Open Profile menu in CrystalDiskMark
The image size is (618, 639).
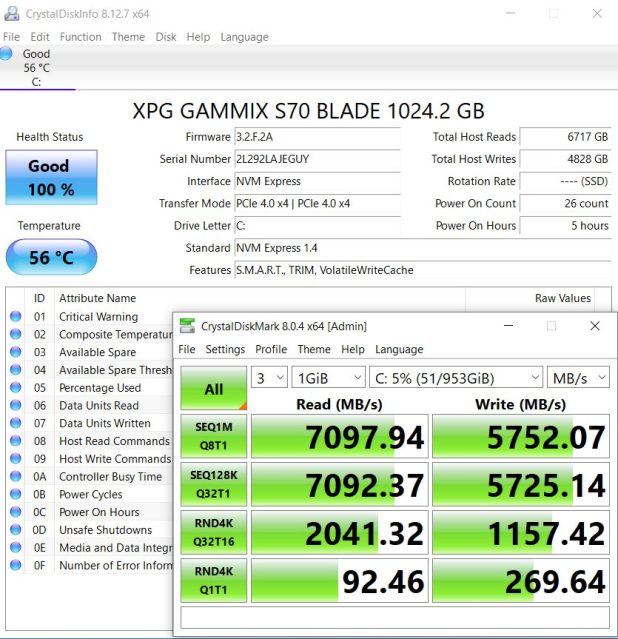(x=271, y=349)
